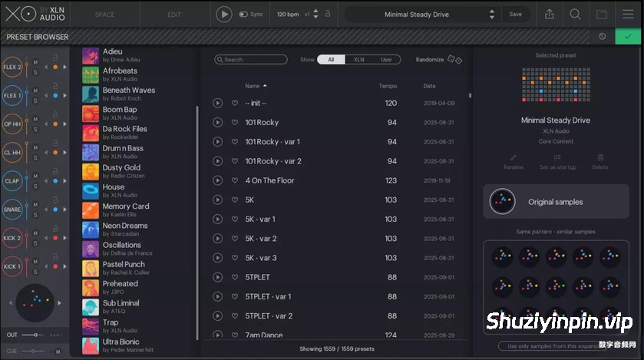
Task: Preview the 5TPLET preset
Action: (x=218, y=277)
